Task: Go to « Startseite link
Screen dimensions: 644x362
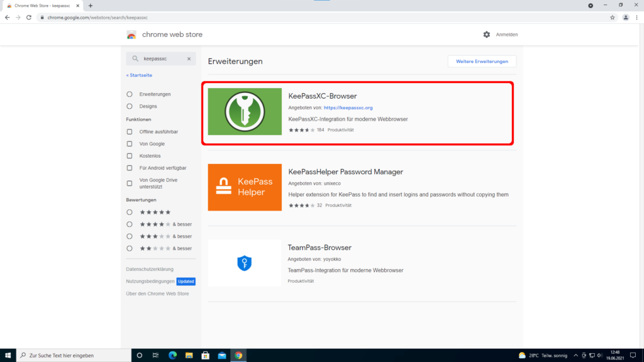Action: [139, 75]
